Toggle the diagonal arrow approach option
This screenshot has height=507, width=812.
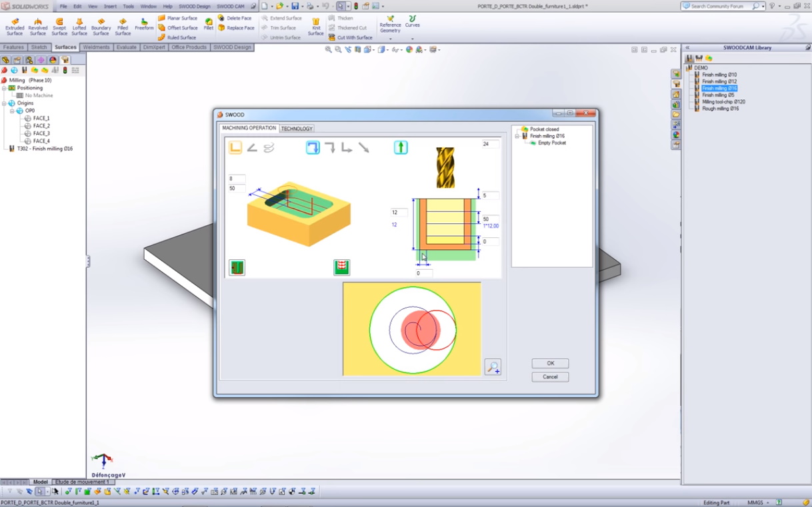[363, 147]
